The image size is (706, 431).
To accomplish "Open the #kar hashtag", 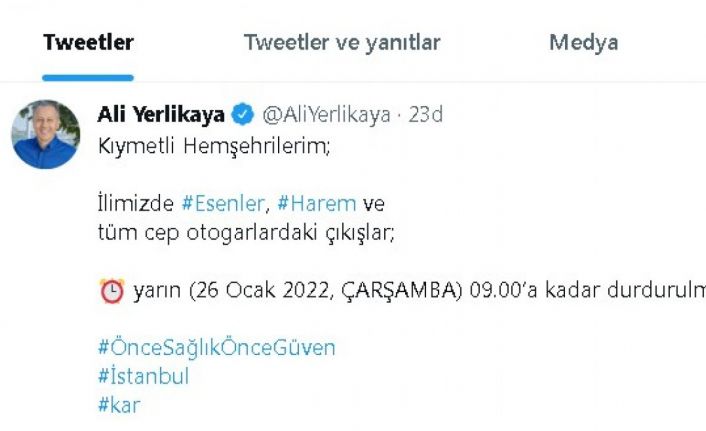I will (119, 405).
